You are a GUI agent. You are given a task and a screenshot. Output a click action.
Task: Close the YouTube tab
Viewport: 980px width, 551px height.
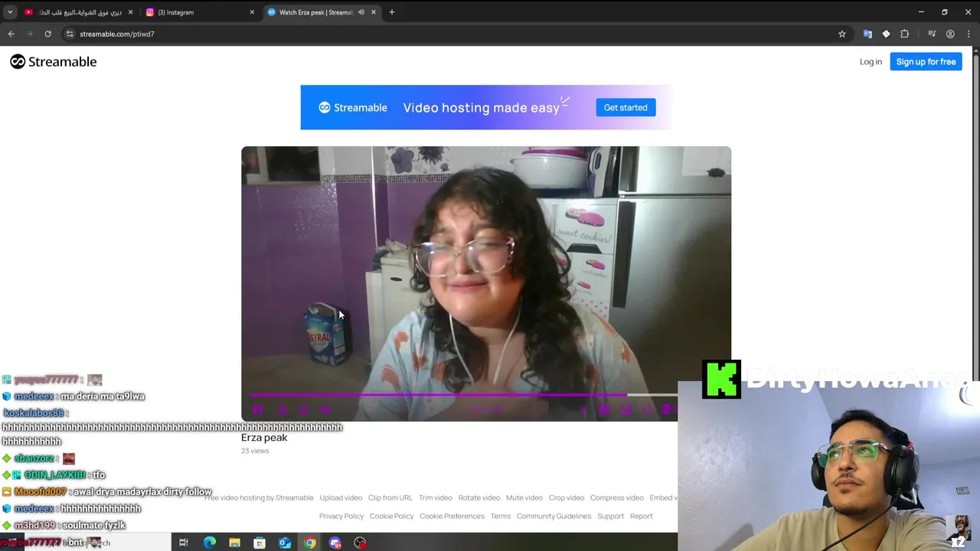(x=130, y=12)
